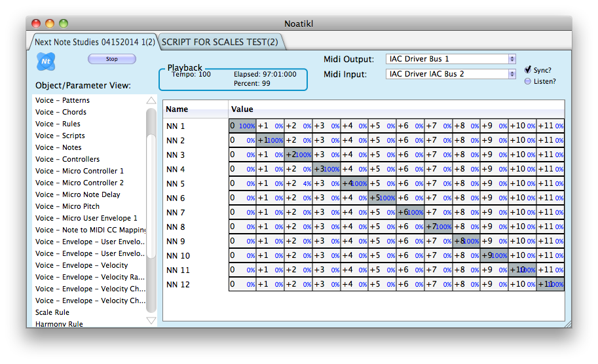Select Voice - Note to MIDI CC Mapping
Image resolution: width=598 pixels, height=364 pixels.
coord(90,230)
